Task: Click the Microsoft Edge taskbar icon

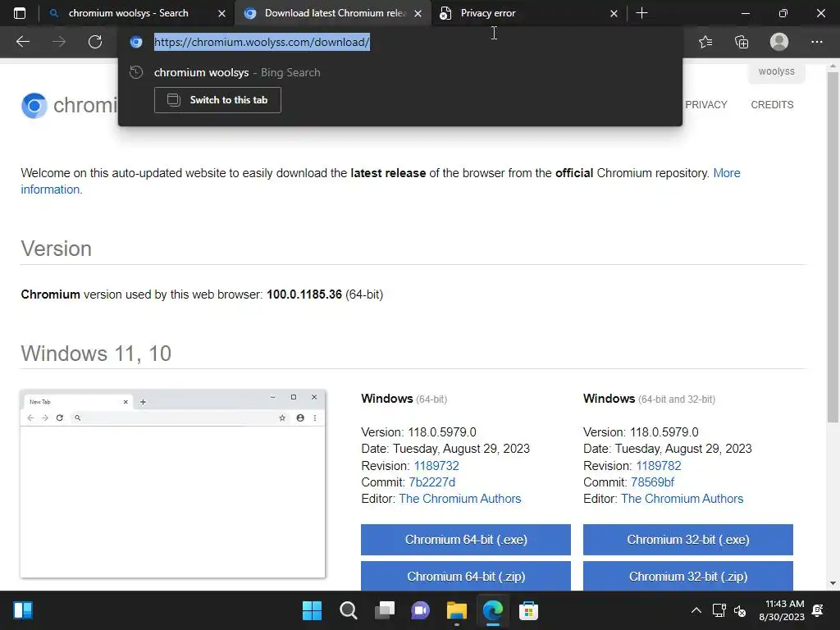Action: tap(493, 610)
